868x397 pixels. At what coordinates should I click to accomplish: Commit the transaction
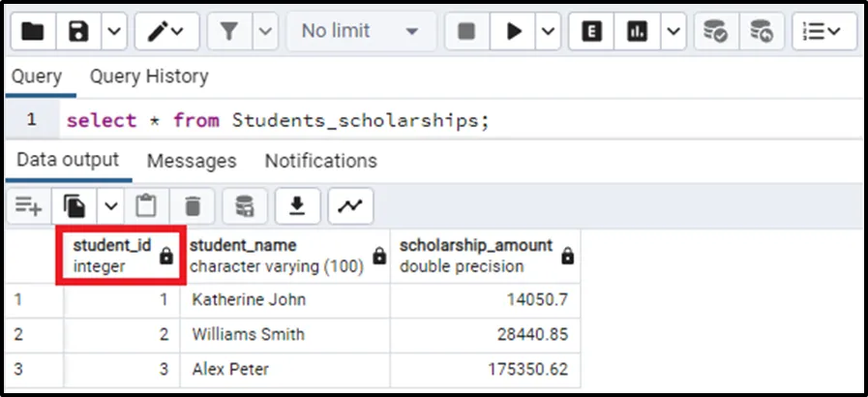coord(716,32)
